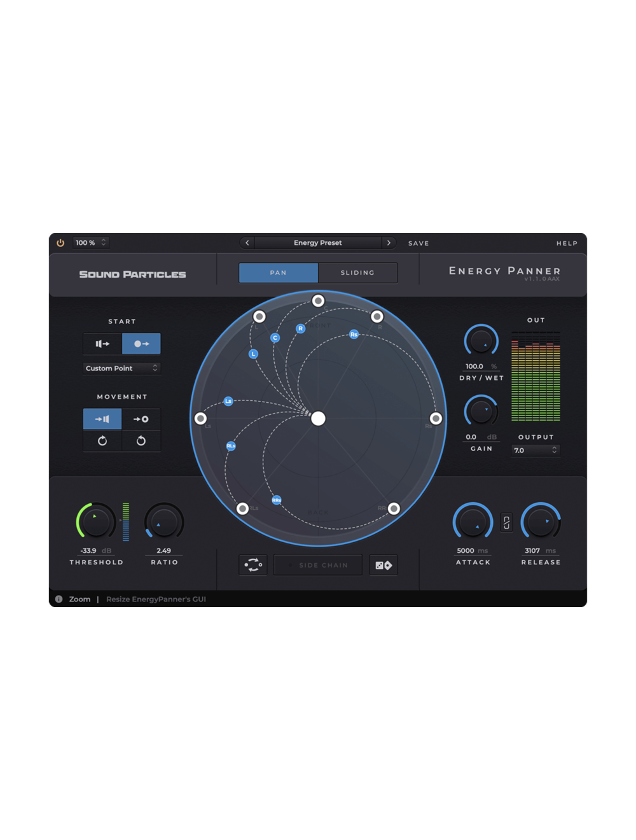Click the particle cycle icon below the panner circle

[x=252, y=565]
